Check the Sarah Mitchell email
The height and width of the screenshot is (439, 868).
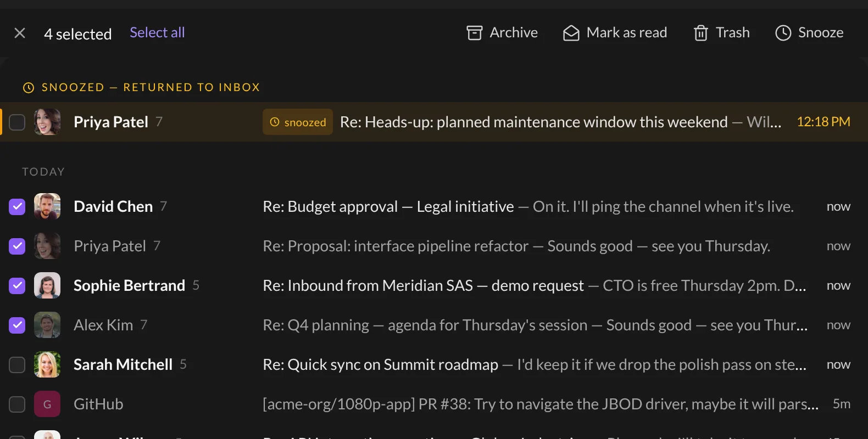point(17,364)
